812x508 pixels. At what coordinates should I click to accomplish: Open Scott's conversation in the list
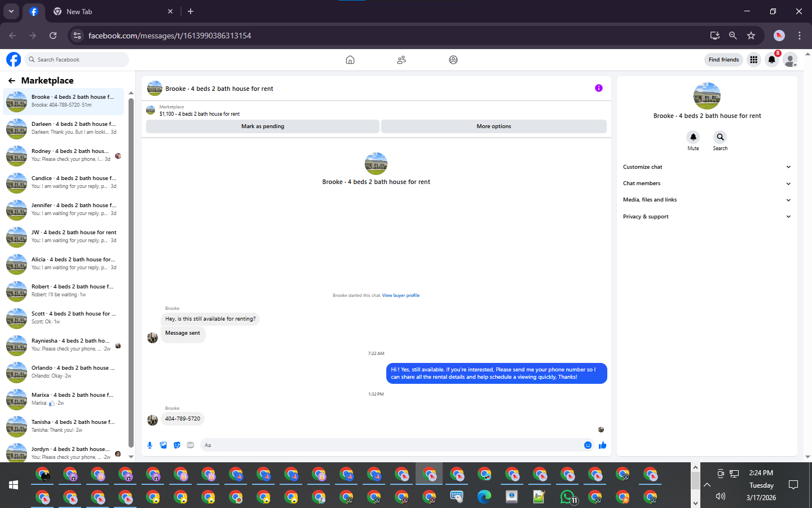click(64, 318)
